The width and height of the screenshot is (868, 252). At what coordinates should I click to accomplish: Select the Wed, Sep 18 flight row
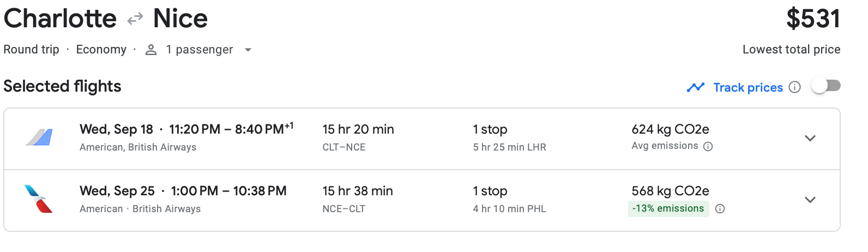(x=185, y=130)
